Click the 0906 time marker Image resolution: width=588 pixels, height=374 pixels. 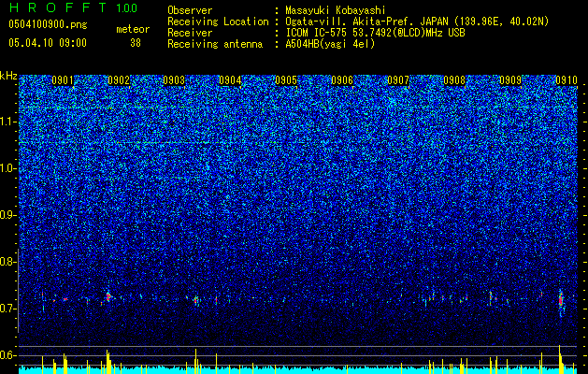[x=342, y=80]
